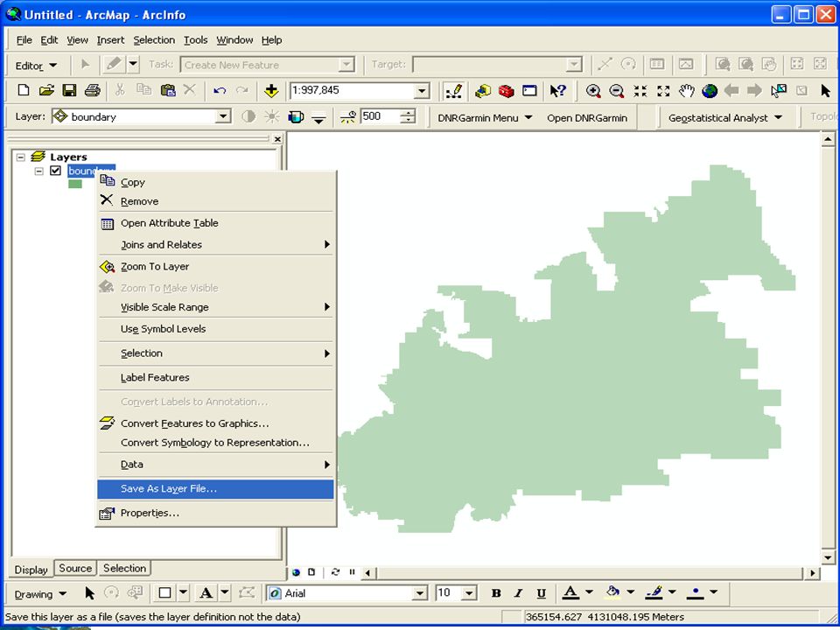
Task: Open the Data submenu in context menu
Action: point(215,465)
